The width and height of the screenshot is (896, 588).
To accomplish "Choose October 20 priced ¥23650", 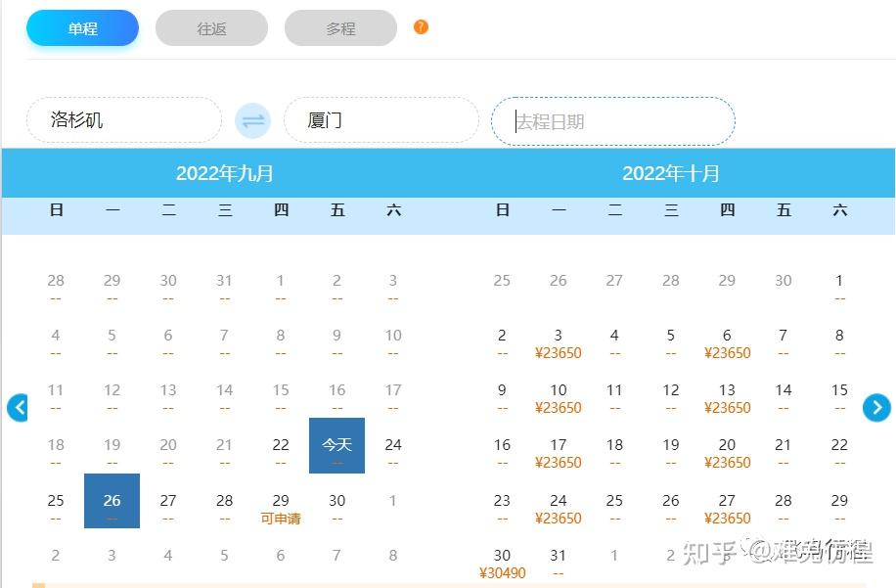I will 727,453.
